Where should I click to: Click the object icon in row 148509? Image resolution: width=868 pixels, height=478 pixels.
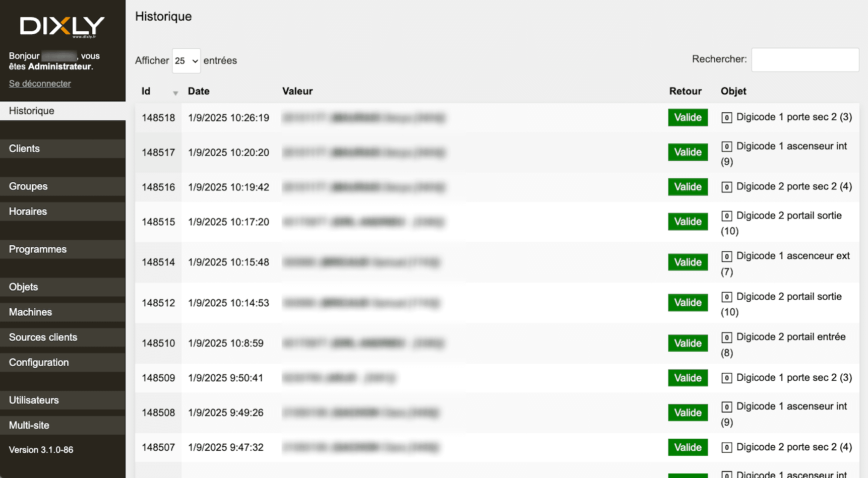coord(726,378)
